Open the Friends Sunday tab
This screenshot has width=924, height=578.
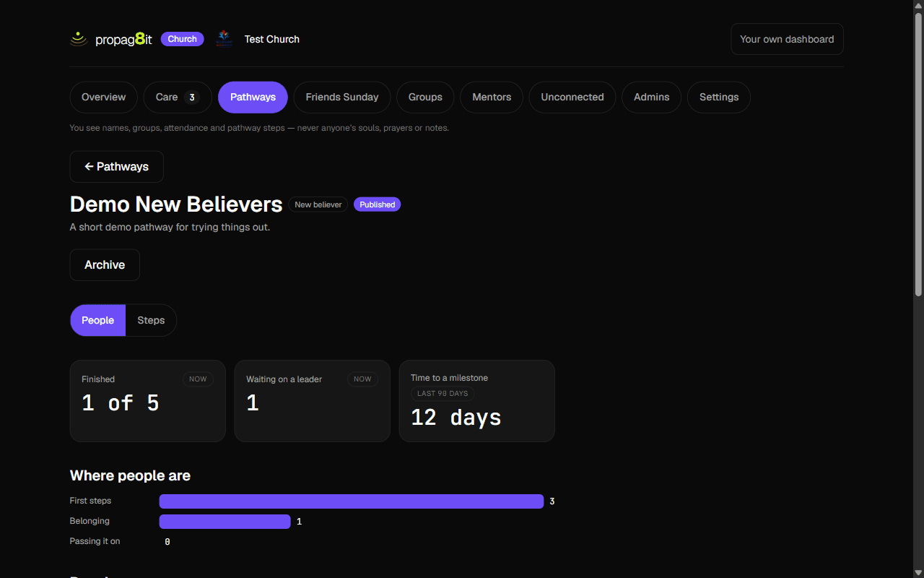(x=342, y=98)
